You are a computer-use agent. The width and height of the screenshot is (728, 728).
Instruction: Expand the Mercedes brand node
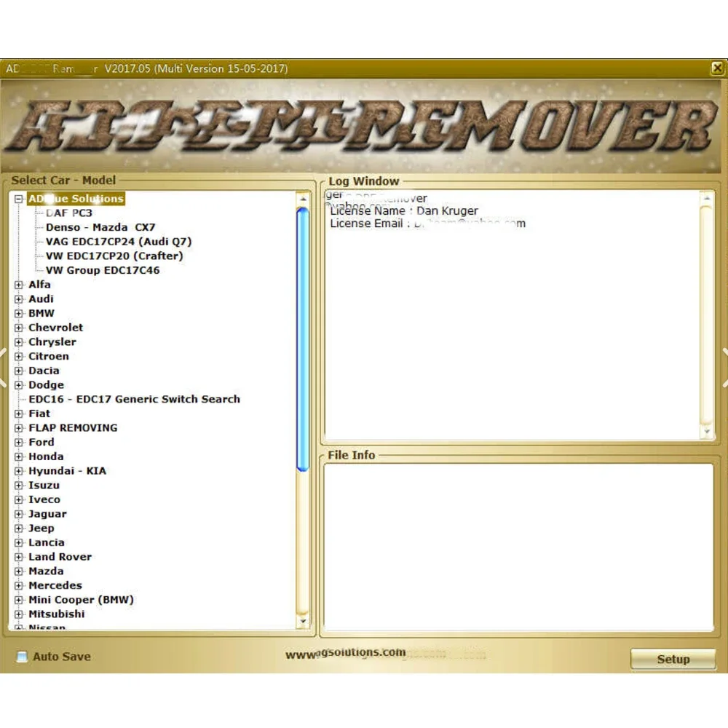pos(19,586)
